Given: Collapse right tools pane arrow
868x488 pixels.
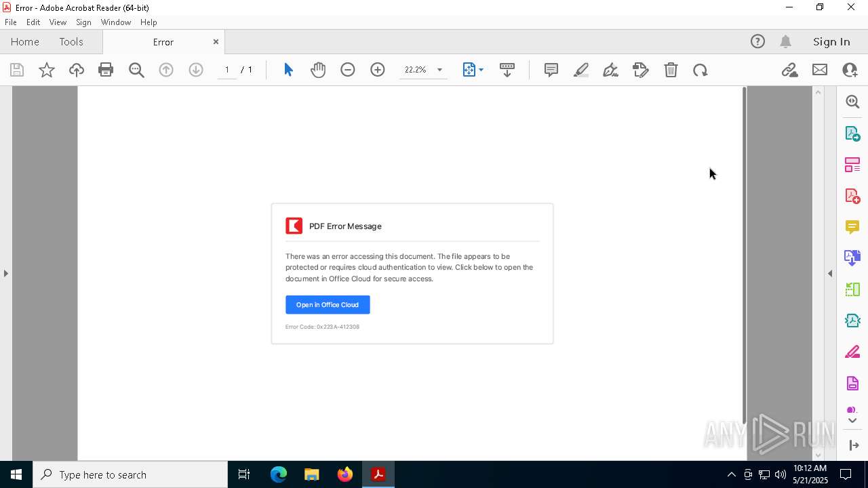Looking at the screenshot, I should pyautogui.click(x=830, y=274).
